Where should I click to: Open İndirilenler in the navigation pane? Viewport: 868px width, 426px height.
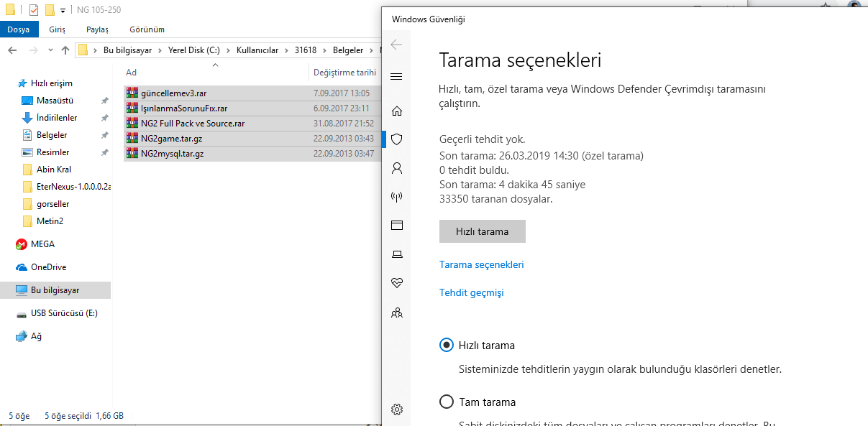coord(57,118)
